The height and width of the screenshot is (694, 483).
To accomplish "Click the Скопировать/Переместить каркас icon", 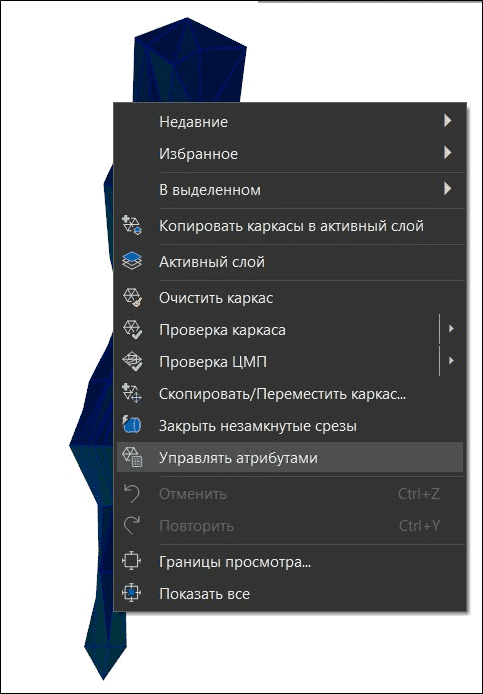I will coord(131,393).
